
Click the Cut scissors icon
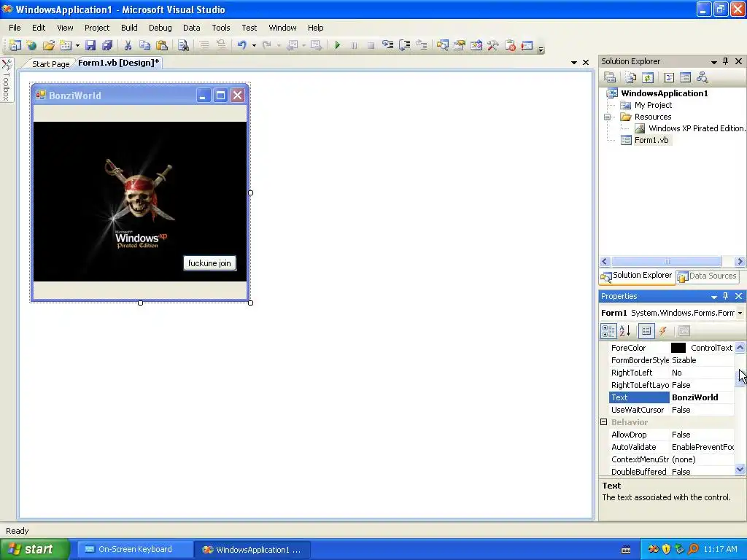click(x=128, y=45)
